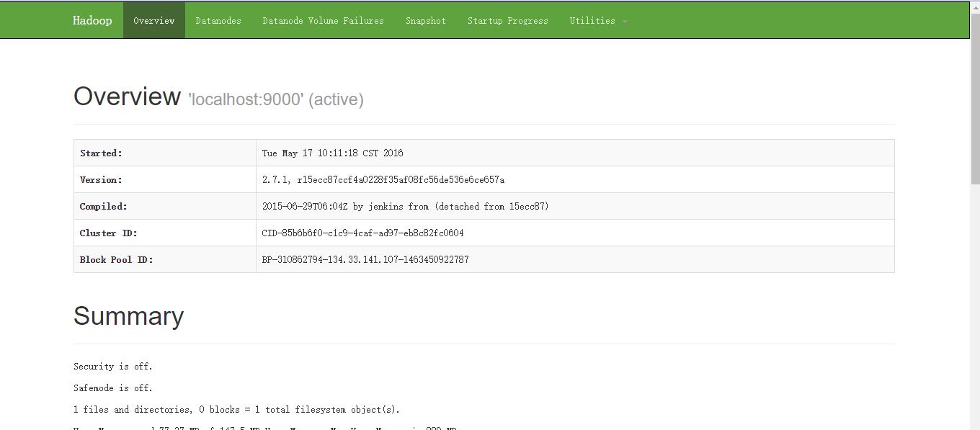
Task: Click the Block Pool ID value
Action: coord(365,260)
